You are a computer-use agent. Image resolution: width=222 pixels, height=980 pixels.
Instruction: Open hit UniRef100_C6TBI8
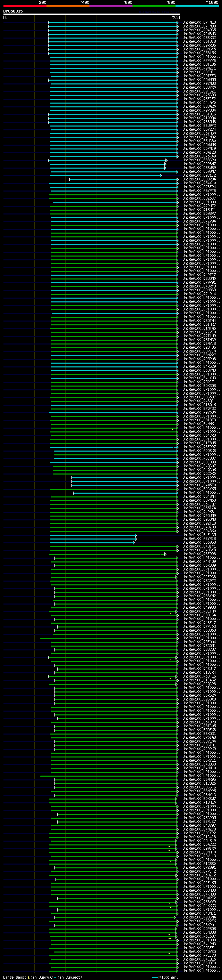pos(199,41)
